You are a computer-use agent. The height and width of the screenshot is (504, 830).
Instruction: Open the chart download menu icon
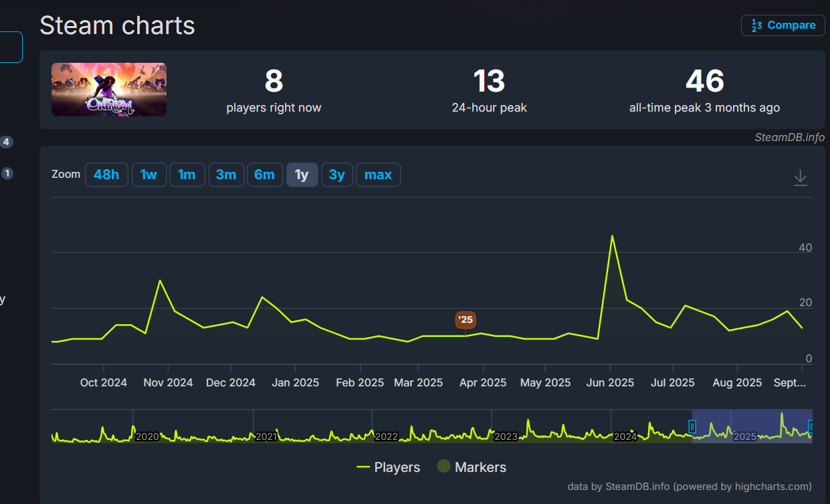(800, 177)
